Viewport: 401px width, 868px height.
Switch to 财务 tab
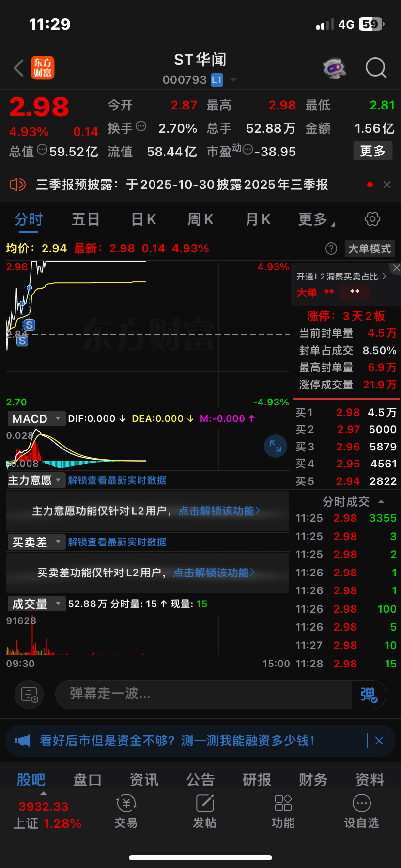(x=313, y=779)
